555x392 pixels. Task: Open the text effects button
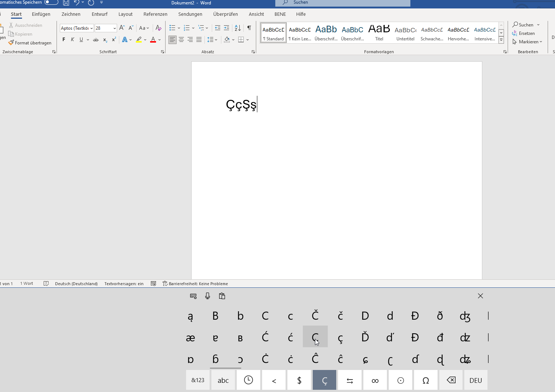coord(125,40)
